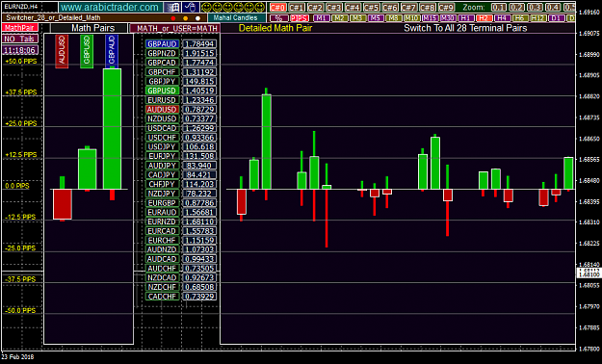Click Switcher_28_or_Detailed_Math label
The image size is (602, 364).
(x=53, y=17)
